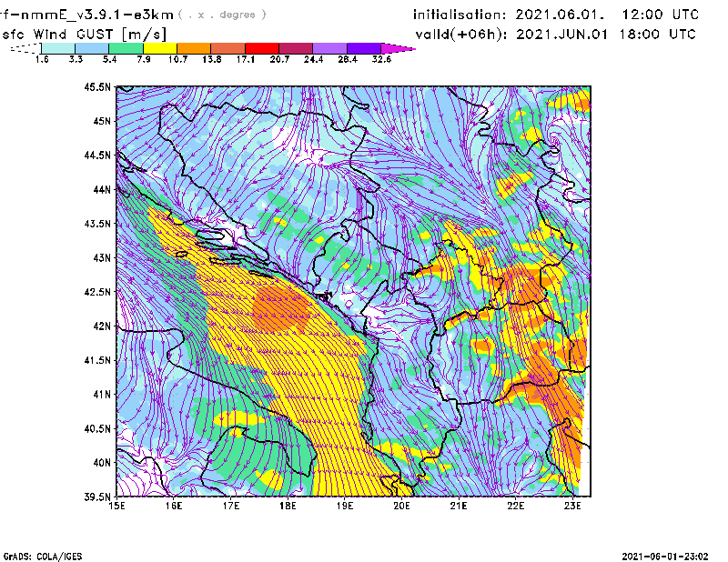Click the 44.5N latitude label
This screenshot has height=562, width=728.
coord(97,155)
